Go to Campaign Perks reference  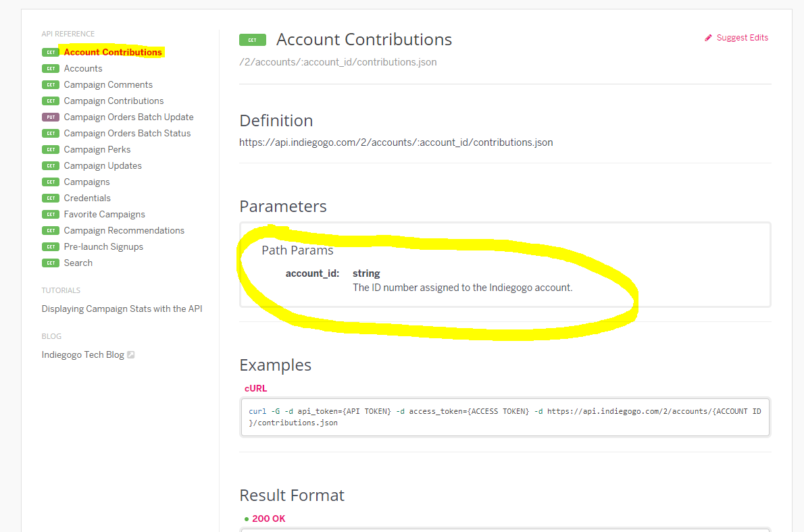click(x=97, y=150)
